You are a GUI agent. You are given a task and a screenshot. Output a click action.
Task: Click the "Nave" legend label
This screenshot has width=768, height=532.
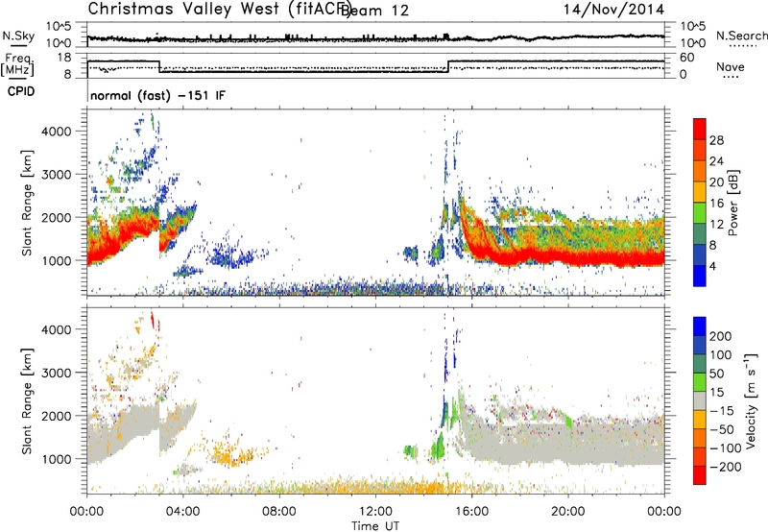(x=731, y=66)
